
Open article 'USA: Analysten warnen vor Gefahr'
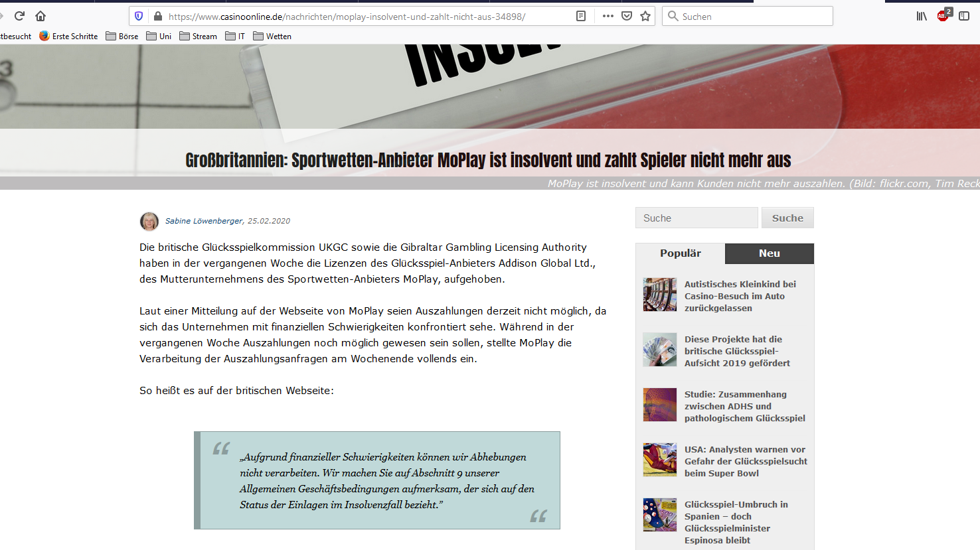point(746,461)
